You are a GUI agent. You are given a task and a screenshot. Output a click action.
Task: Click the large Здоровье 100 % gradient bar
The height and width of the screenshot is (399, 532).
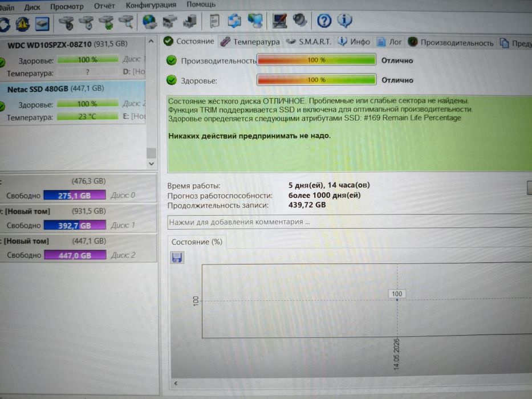point(316,80)
